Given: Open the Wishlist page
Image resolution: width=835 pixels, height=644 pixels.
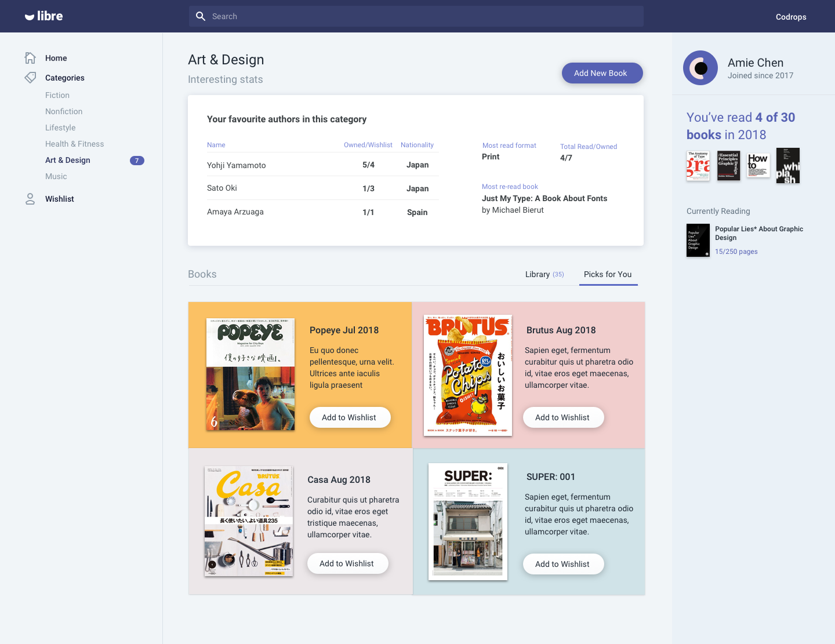Looking at the screenshot, I should 60,199.
